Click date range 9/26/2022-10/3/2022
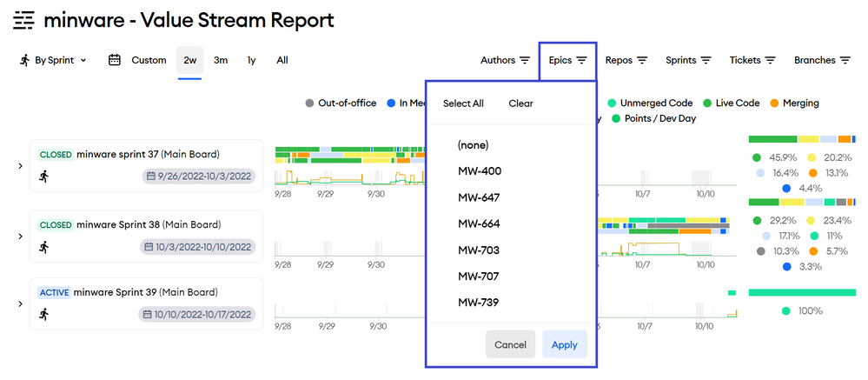 [198, 177]
